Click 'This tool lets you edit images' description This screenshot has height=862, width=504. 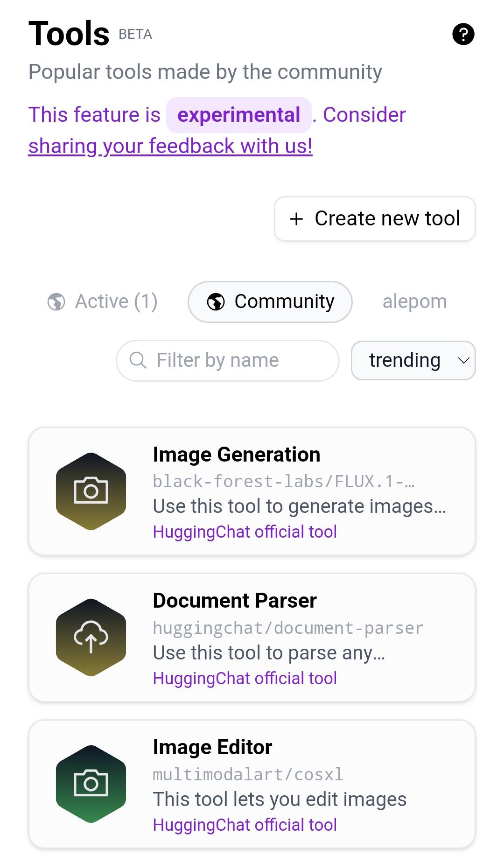point(280,799)
